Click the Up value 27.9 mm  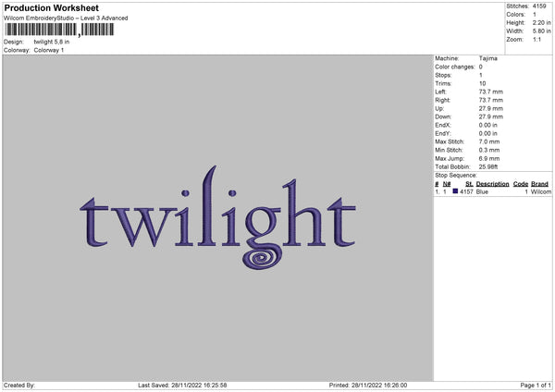pos(490,108)
